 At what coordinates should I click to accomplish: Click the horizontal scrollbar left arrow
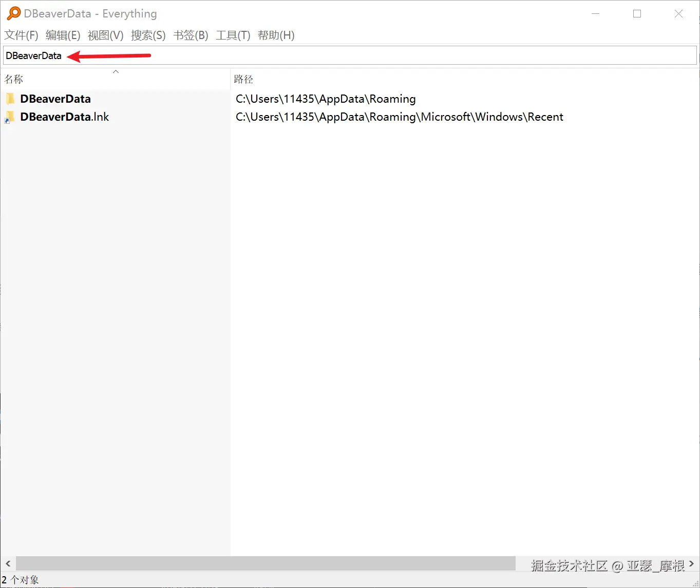click(8, 564)
